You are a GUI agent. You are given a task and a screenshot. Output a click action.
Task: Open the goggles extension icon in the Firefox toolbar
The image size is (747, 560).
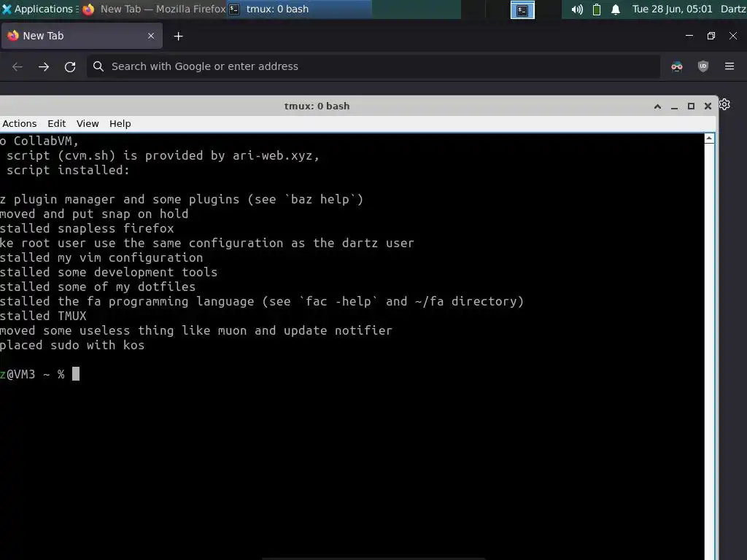[x=677, y=66]
